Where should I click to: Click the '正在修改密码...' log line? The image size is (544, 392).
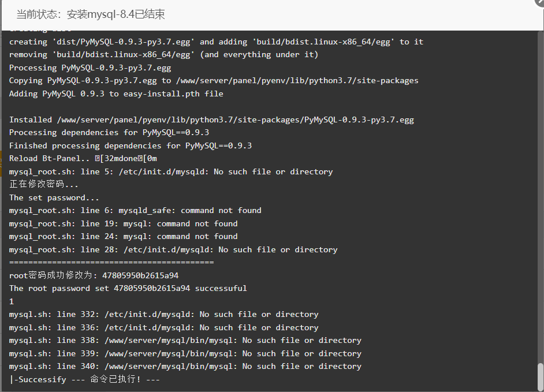point(44,184)
